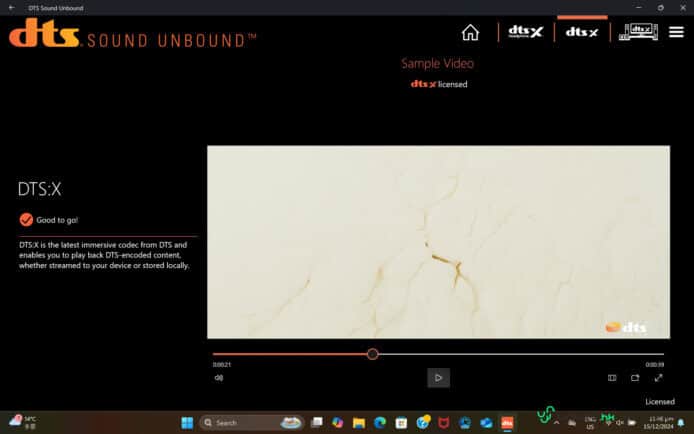Click the system tray speaker volume icon
694x434 pixels.
tap(620, 423)
